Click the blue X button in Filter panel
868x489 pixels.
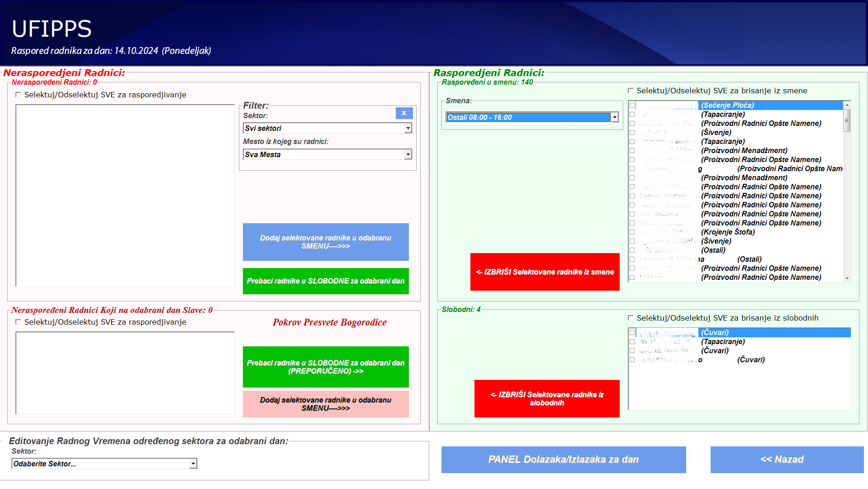[x=403, y=113]
